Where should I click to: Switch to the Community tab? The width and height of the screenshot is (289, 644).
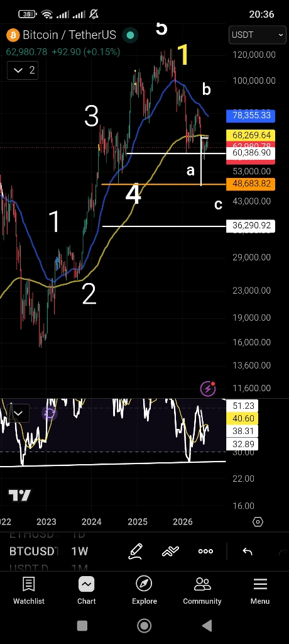202,591
